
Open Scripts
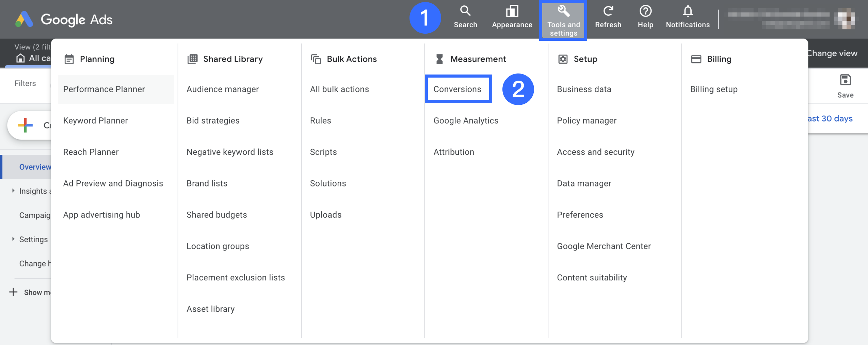(323, 152)
